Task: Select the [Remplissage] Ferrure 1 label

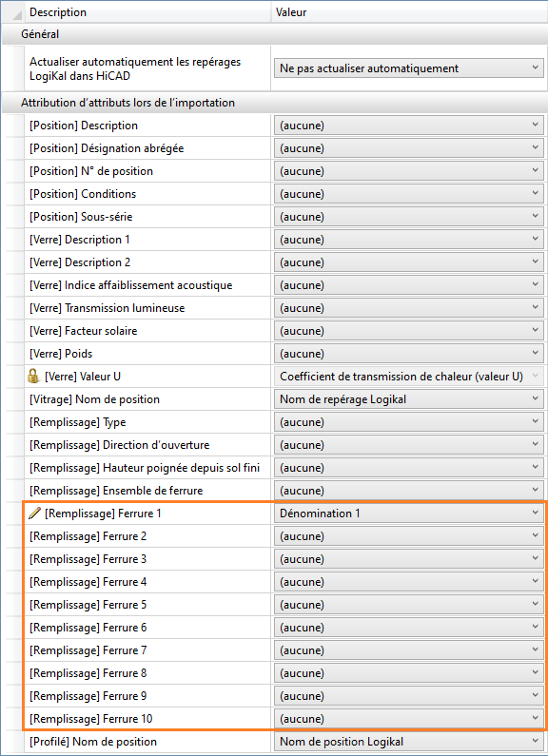Action: (x=103, y=514)
